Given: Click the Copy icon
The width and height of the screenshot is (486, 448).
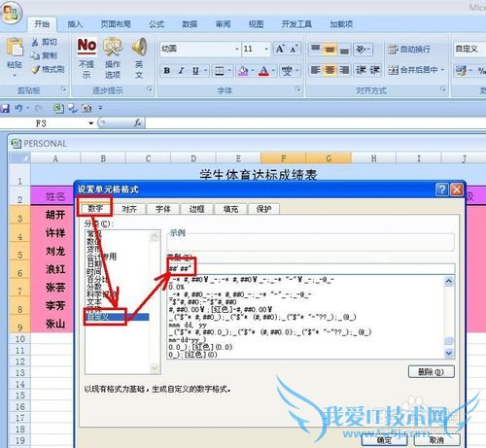Looking at the screenshot, I should pyautogui.click(x=35, y=55).
